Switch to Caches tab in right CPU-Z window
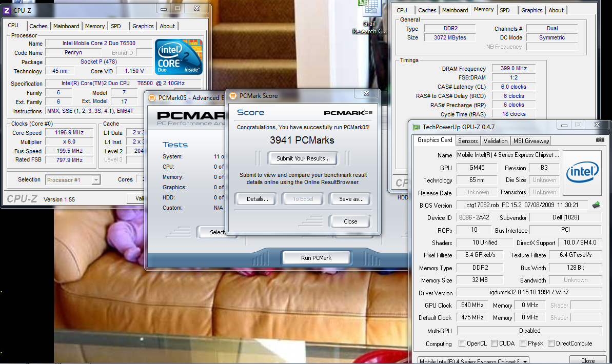This screenshot has height=364, width=612. point(427,10)
